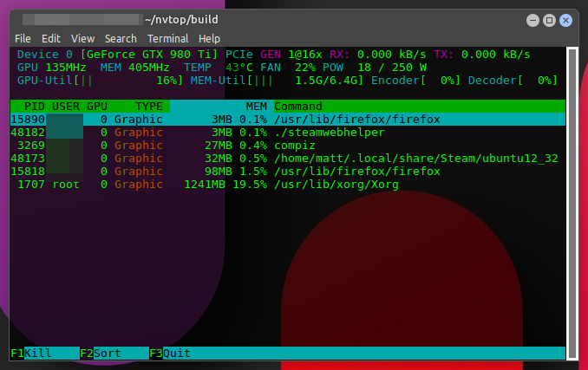Click the terminal vertical scrollbar
588x370 pixels.
coord(572,199)
